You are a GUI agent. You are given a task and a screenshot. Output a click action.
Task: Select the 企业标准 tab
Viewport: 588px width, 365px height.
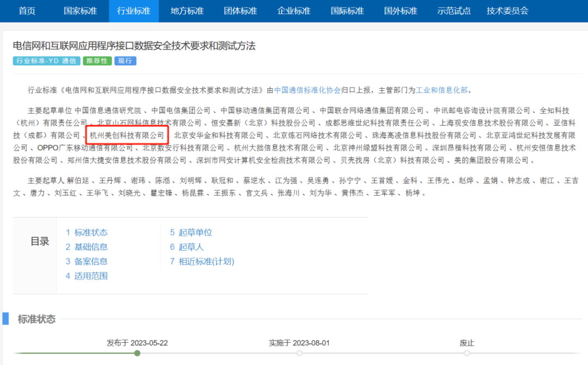coord(293,11)
